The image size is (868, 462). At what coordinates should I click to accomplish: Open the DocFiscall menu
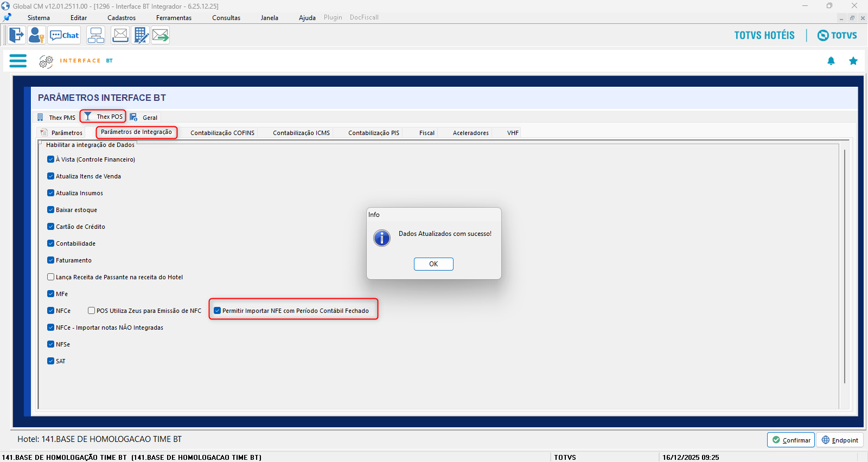[x=364, y=17]
